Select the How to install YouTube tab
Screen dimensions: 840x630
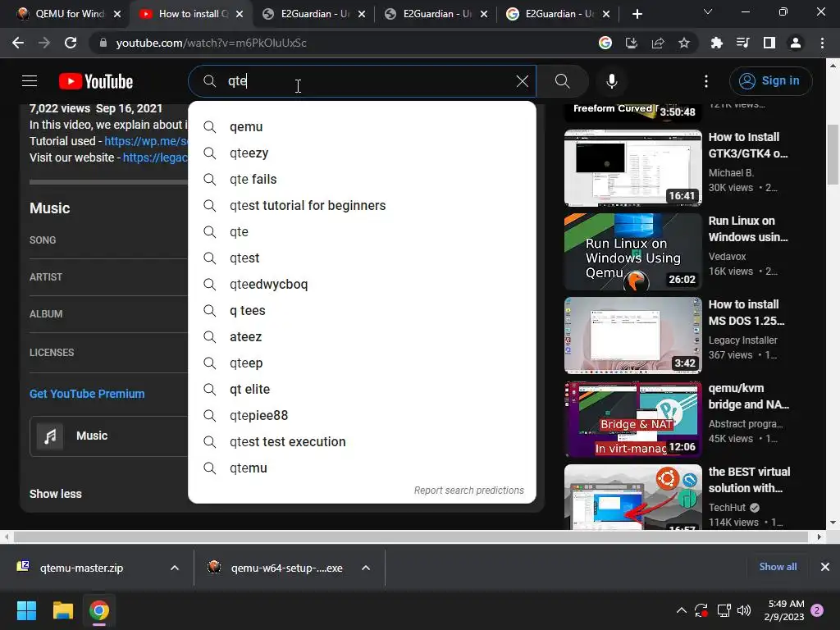click(x=190, y=14)
